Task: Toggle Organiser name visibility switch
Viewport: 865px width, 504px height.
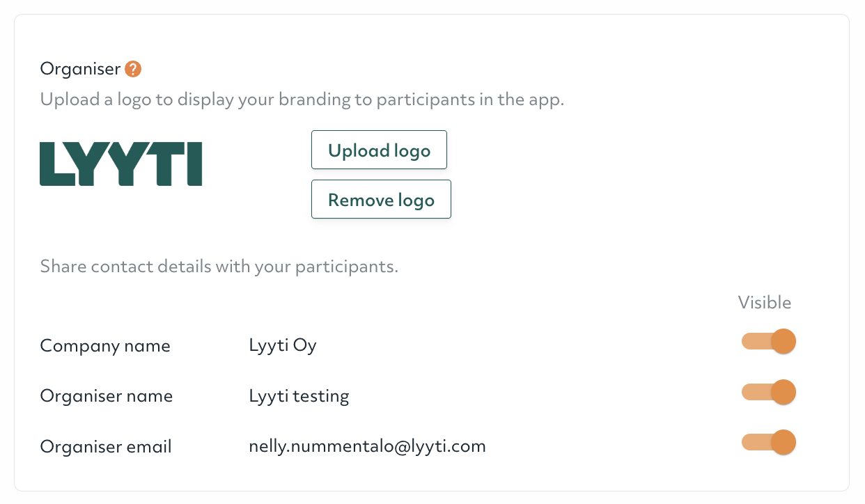Action: tap(768, 393)
